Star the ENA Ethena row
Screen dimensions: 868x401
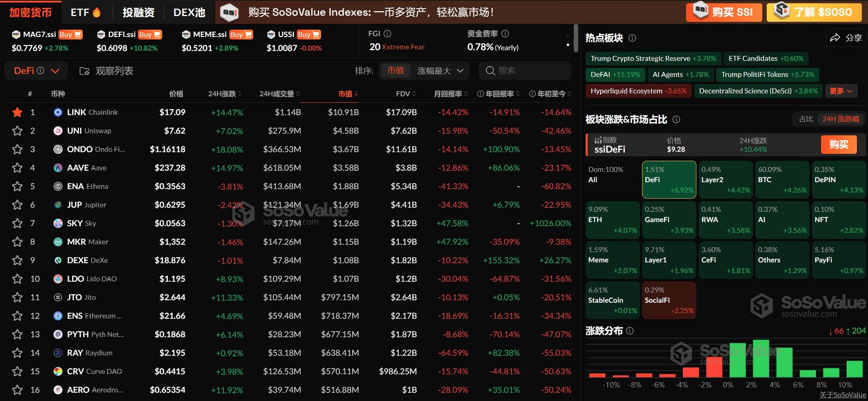point(17,186)
